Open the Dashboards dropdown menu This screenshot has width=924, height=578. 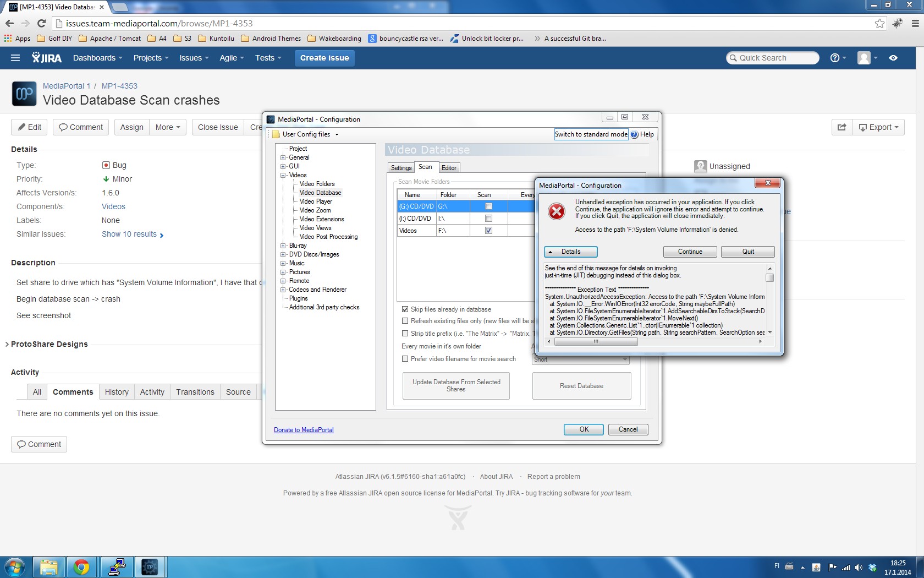point(97,58)
